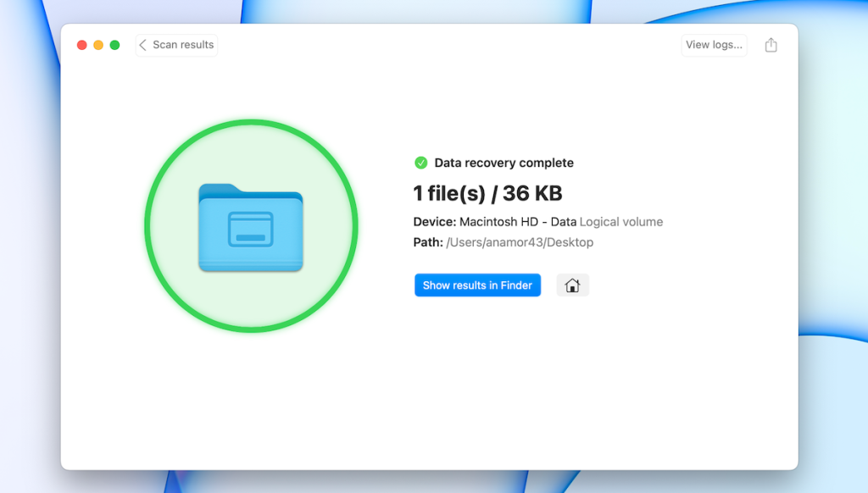
Task: Click the 1 file(s) / 36 KB heading
Action: tap(487, 193)
